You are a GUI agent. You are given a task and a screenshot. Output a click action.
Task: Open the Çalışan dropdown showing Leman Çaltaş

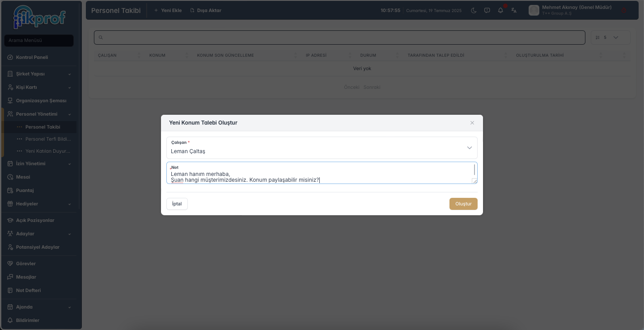click(322, 148)
